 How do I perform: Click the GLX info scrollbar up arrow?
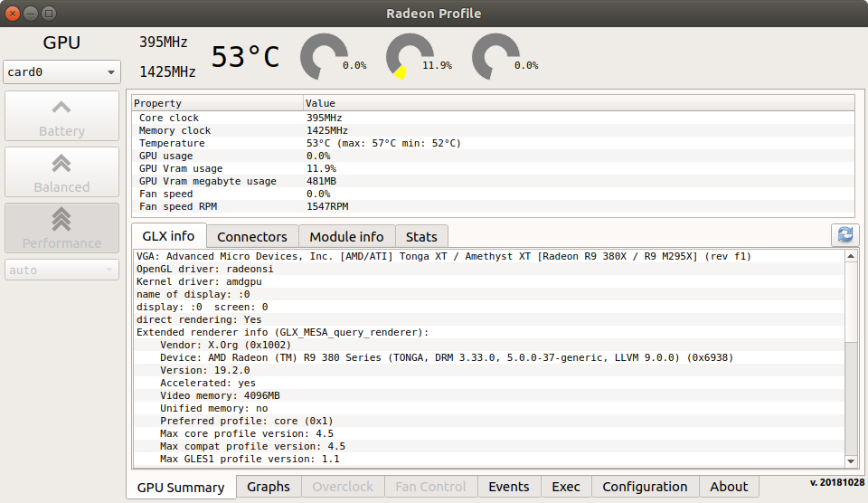(x=851, y=255)
